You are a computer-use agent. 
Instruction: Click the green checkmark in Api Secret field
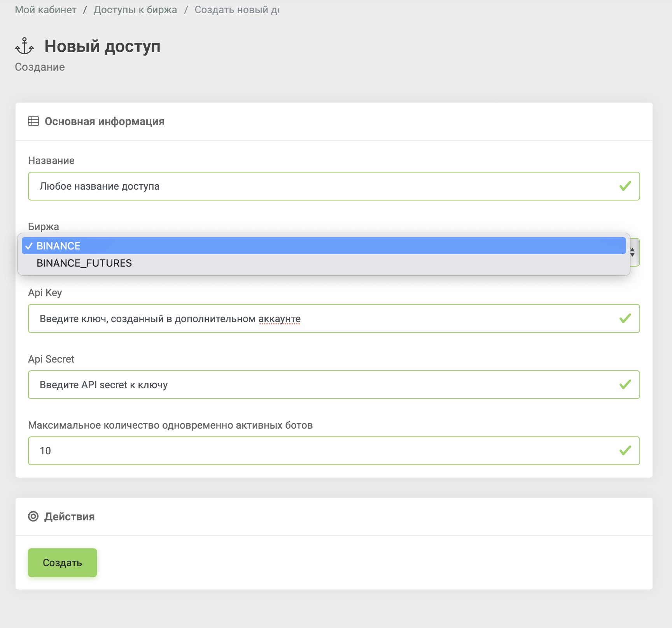click(625, 385)
